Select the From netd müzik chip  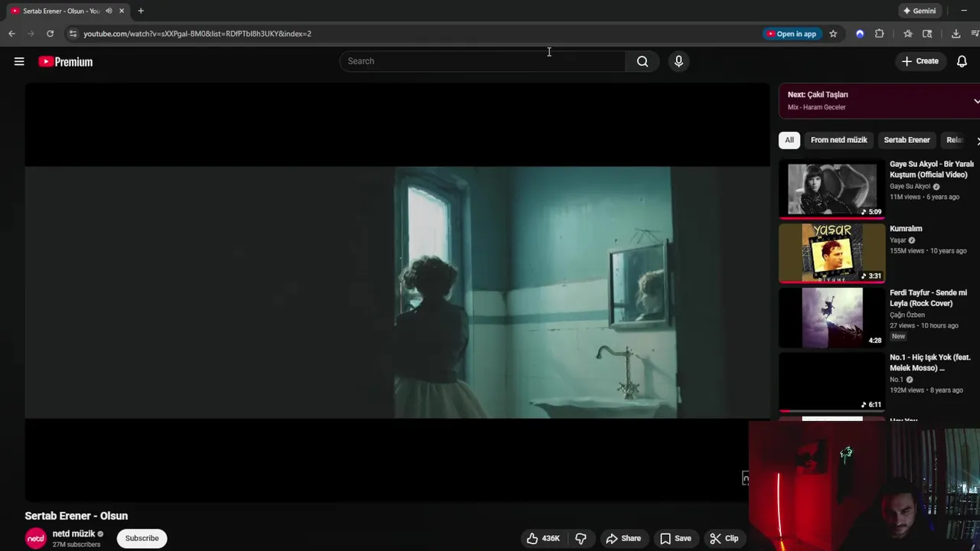tap(839, 140)
